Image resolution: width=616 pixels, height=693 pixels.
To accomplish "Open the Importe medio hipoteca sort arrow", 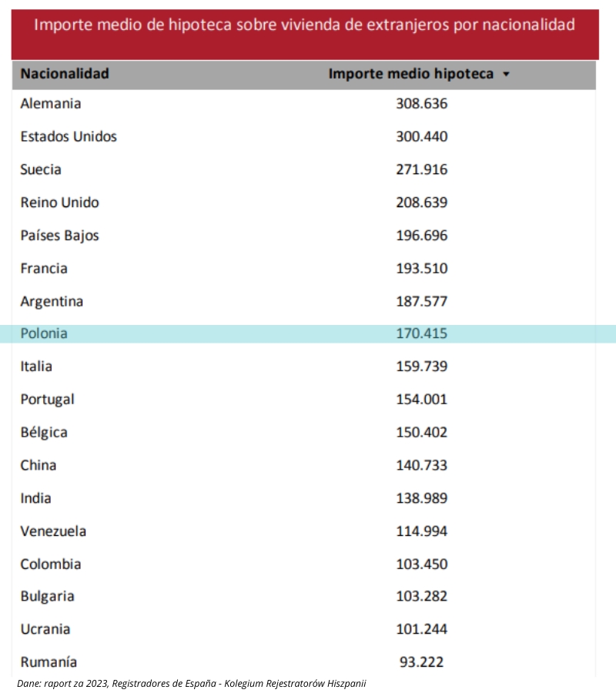I will 506,75.
